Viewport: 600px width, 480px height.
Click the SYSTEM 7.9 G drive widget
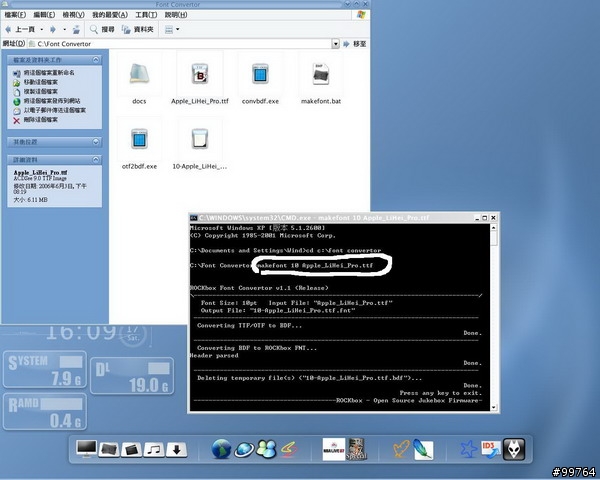(x=45, y=369)
